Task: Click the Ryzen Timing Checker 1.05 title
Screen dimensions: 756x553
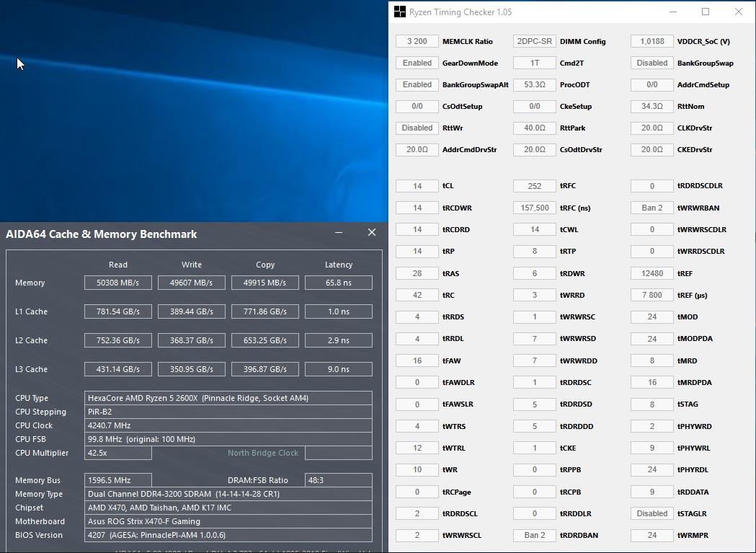Action: click(x=461, y=12)
